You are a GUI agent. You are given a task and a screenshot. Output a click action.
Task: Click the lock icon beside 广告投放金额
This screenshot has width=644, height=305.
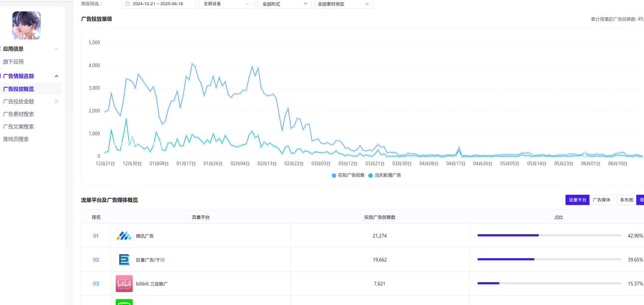[x=56, y=101]
